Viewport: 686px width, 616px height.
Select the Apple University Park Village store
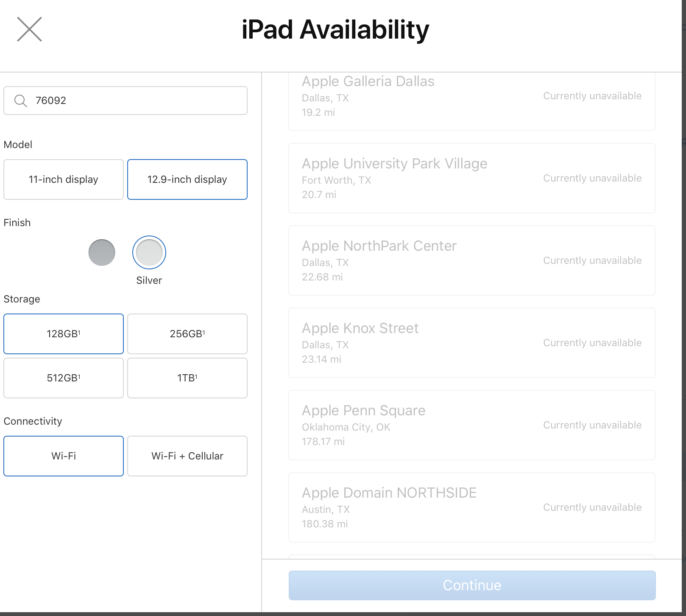tap(472, 178)
